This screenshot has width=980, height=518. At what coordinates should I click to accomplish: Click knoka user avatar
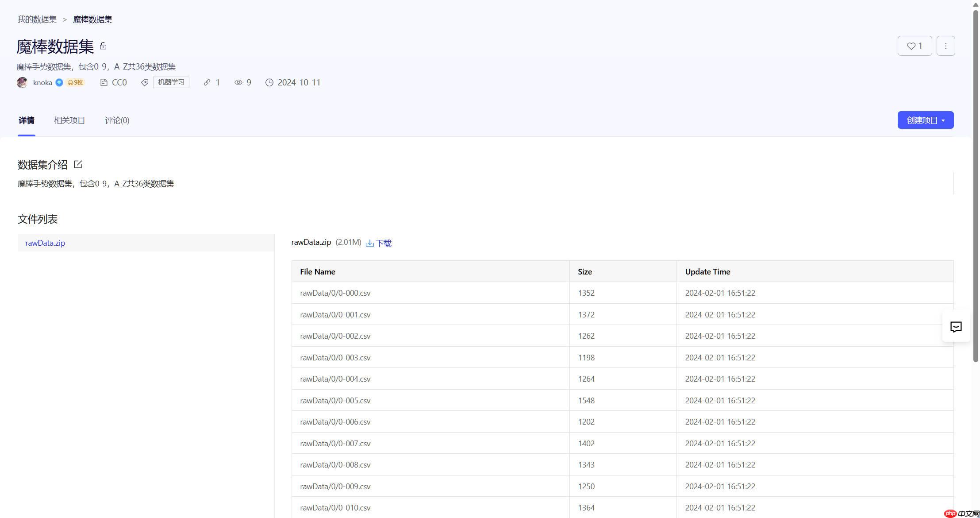22,83
